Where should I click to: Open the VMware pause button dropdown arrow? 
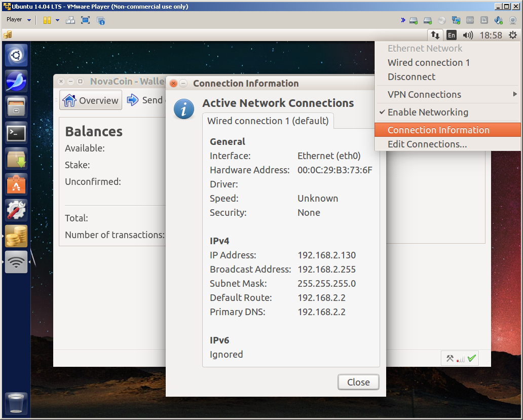(57, 20)
